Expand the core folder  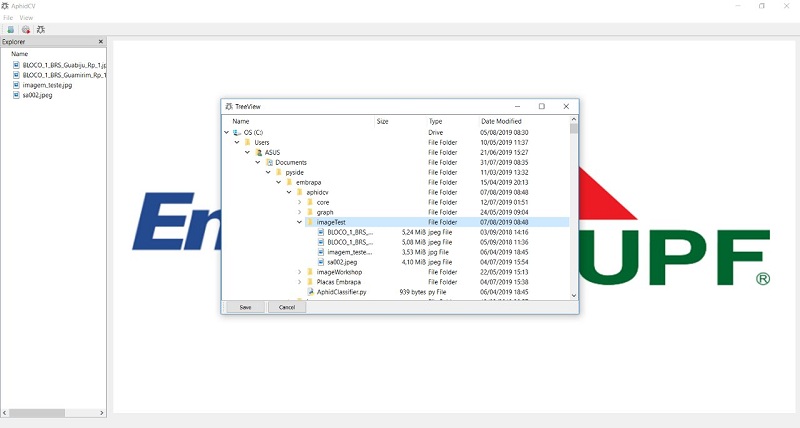tap(299, 203)
